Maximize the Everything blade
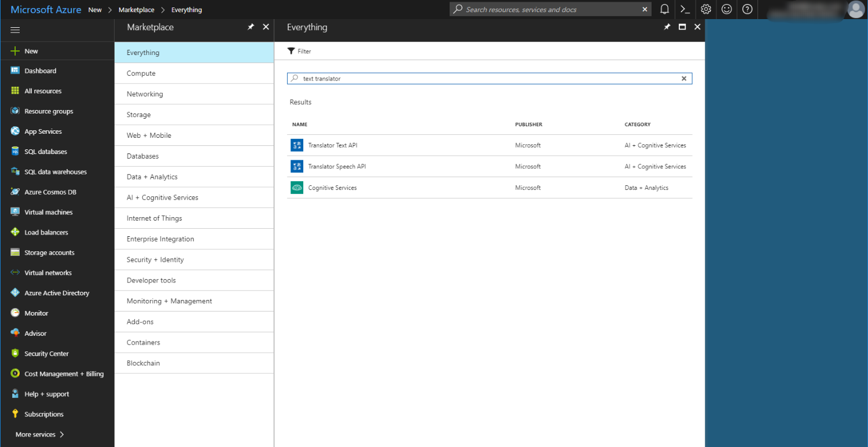Screen dimensions: 868x447 pos(682,27)
